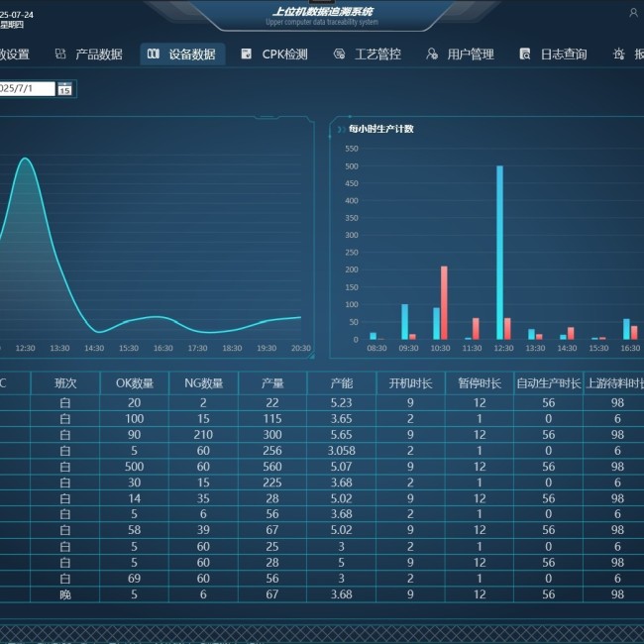Click the 开机时长 column header

tap(410, 383)
